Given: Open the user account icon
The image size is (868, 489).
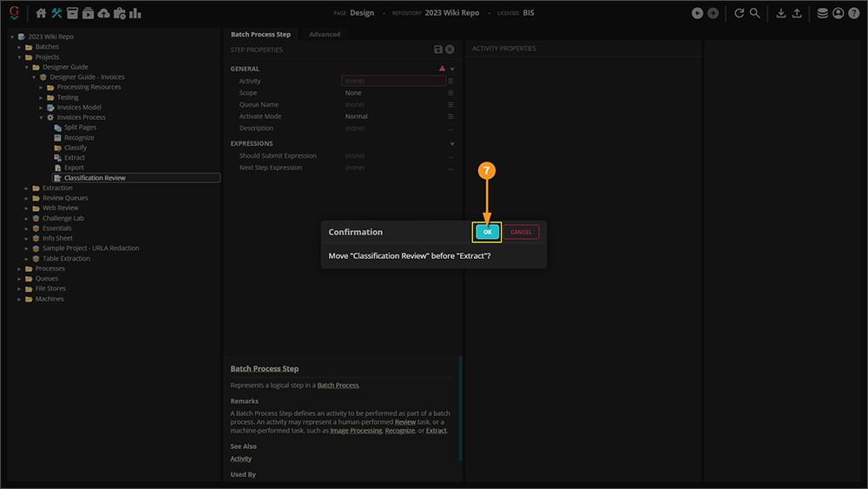Looking at the screenshot, I should (x=838, y=13).
